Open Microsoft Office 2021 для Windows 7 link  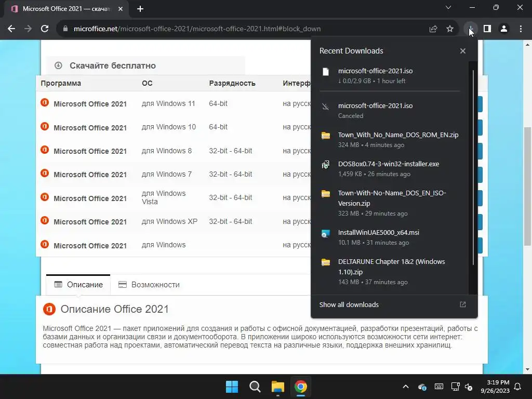90,175
